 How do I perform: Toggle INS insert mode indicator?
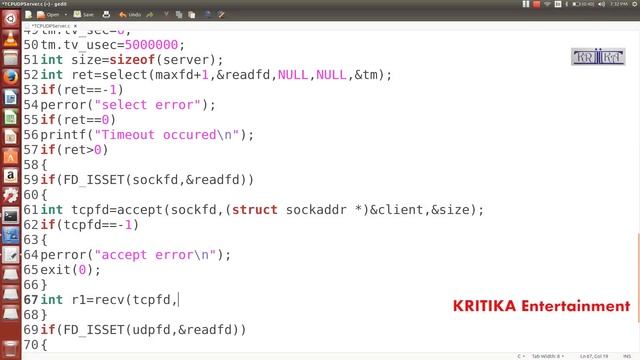(627, 356)
